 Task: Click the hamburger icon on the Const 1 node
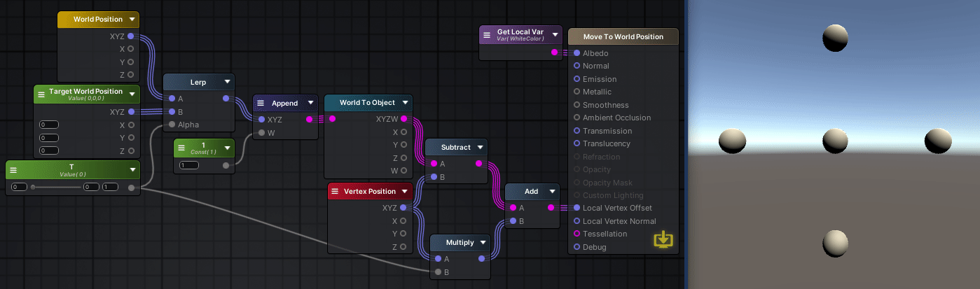point(181,148)
